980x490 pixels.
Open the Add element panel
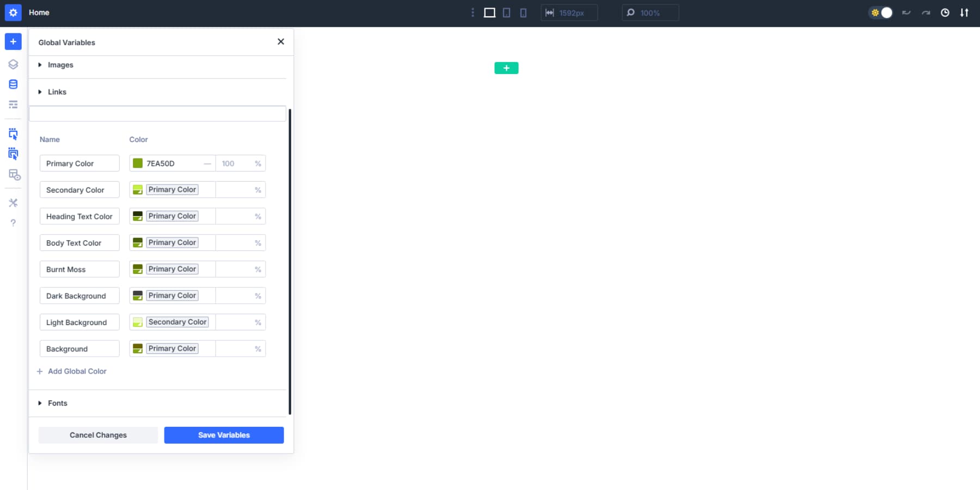click(13, 41)
